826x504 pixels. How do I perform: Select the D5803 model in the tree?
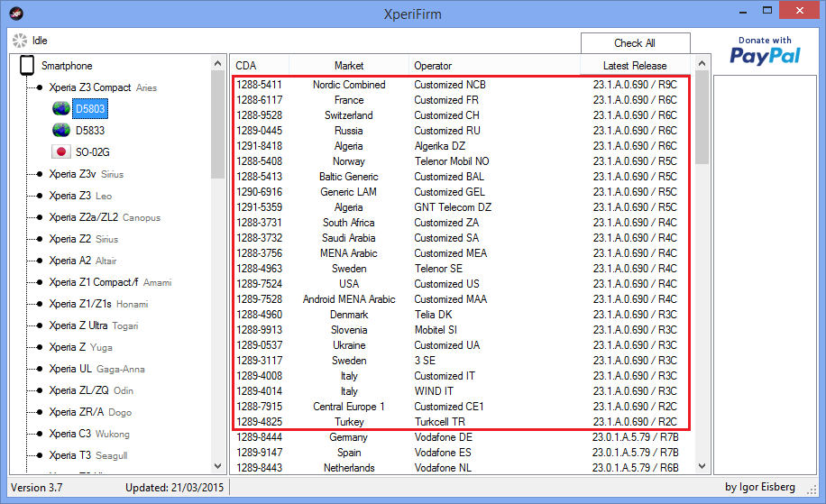90,109
